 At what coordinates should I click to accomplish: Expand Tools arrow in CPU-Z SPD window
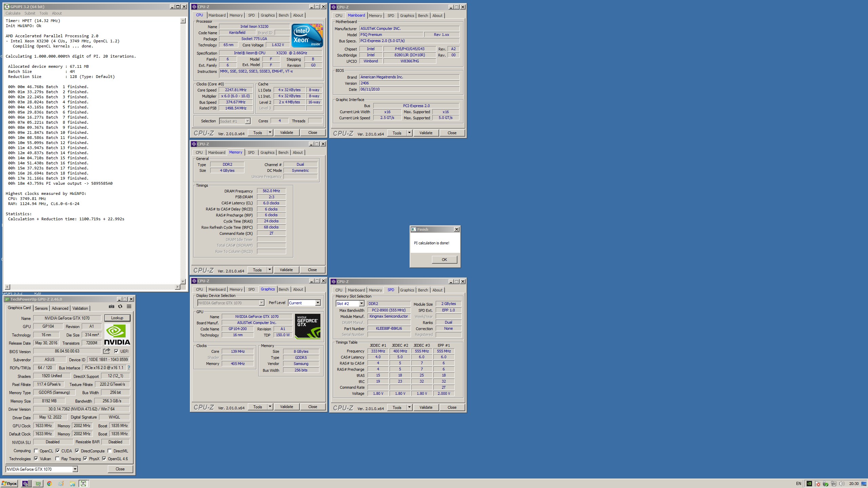[409, 407]
